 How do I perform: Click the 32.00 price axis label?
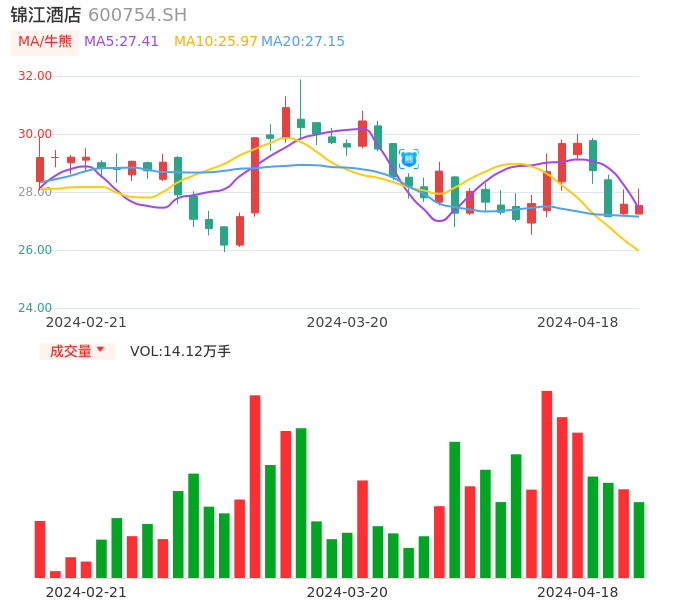(x=36, y=76)
